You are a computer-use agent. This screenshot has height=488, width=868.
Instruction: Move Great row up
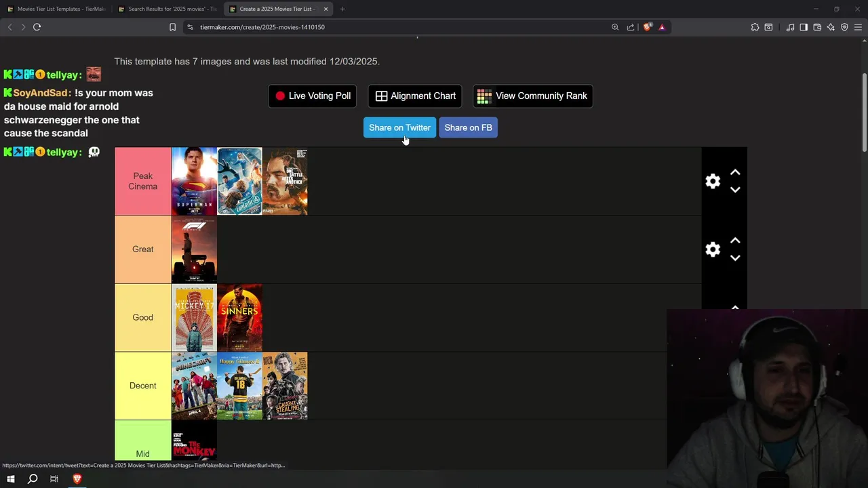coord(735,241)
